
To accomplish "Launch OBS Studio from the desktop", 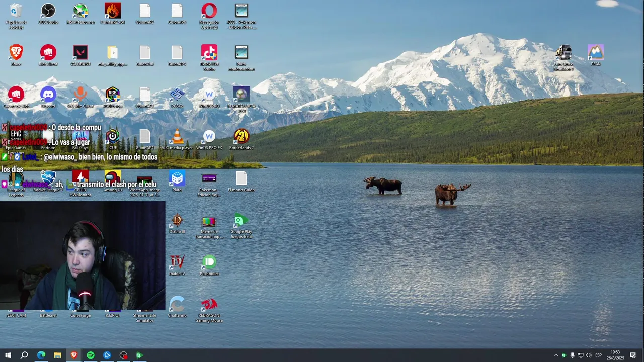I will pyautogui.click(x=48, y=14).
